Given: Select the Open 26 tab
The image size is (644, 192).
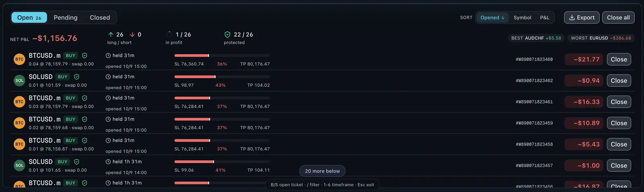Looking at the screenshot, I should pos(29,18).
